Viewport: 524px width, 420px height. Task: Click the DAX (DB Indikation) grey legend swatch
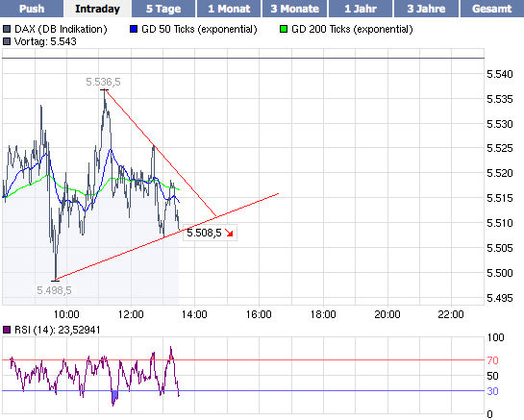[7, 29]
